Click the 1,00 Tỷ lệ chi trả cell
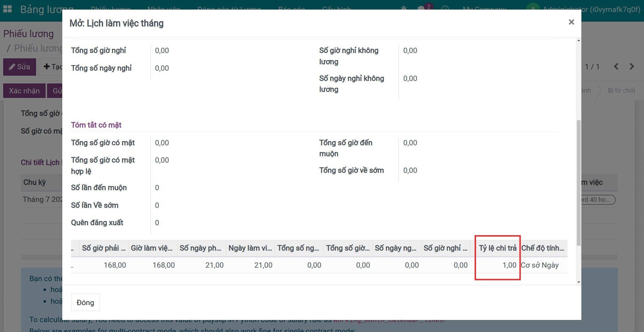Viewport: 644px width, 332px height. (x=498, y=265)
